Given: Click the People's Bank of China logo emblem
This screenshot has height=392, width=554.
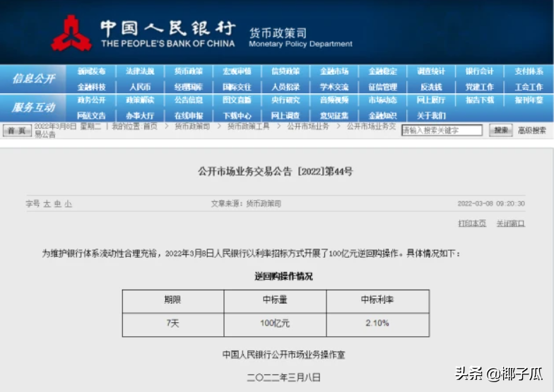Looking at the screenshot, I should (x=71, y=34).
